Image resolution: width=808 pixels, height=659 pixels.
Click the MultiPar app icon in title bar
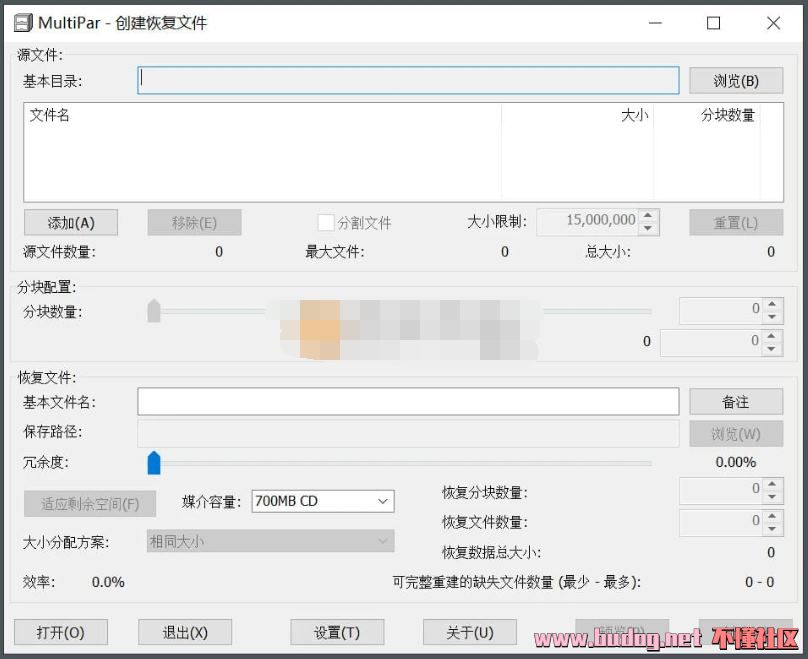point(21,23)
